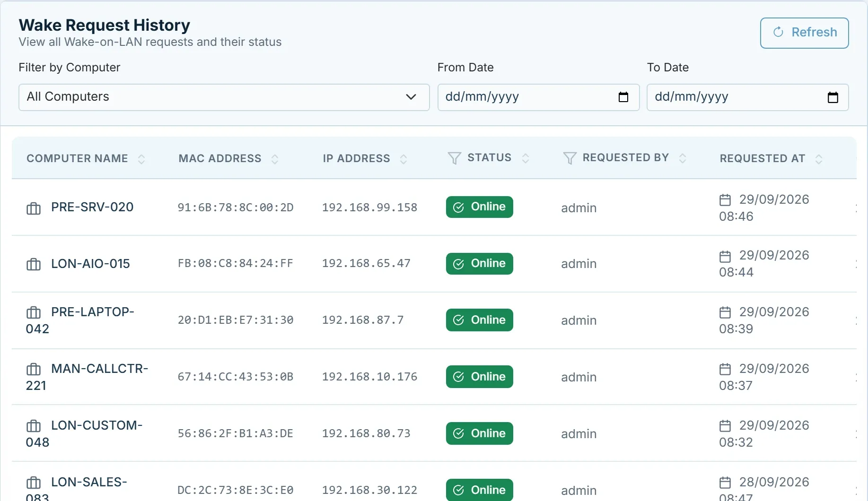Click the computer icon beside LON-CUSTOM-048
868x501 pixels.
click(x=34, y=426)
